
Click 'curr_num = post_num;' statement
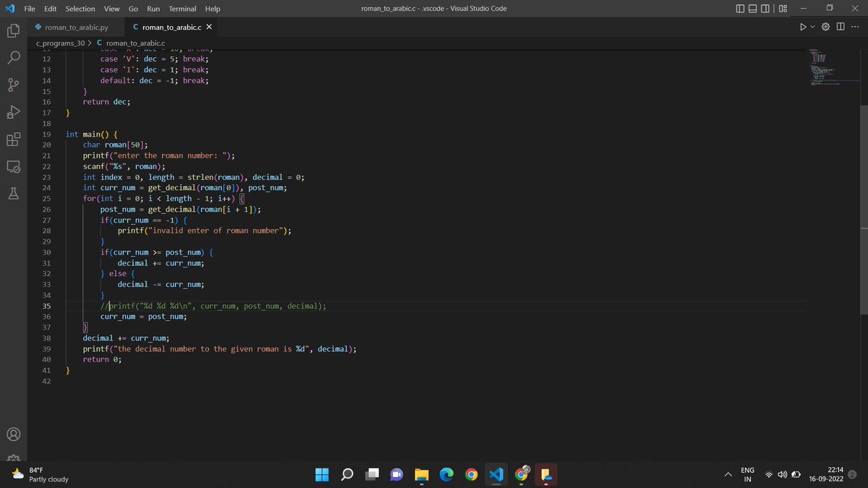[143, 316]
